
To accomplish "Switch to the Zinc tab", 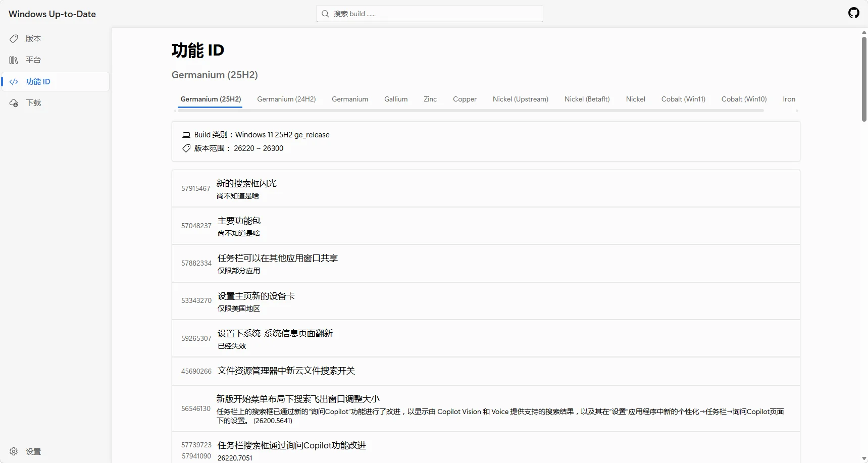I will coord(430,99).
